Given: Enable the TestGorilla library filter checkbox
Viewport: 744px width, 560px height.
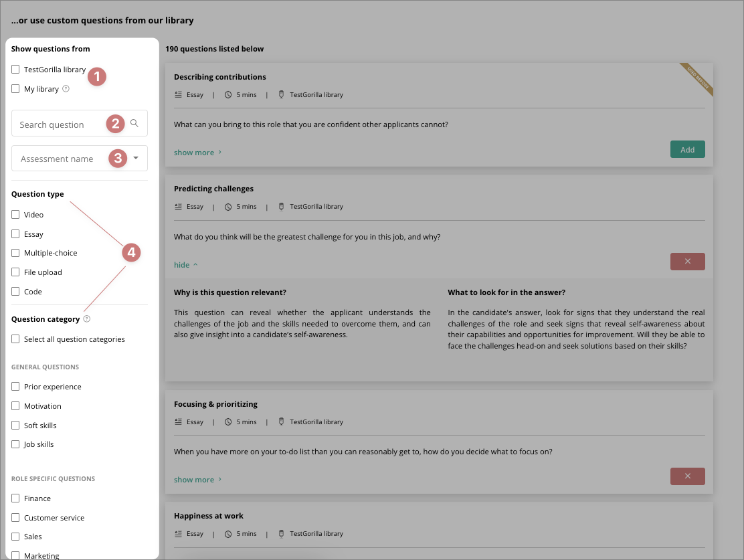Looking at the screenshot, I should (x=15, y=69).
